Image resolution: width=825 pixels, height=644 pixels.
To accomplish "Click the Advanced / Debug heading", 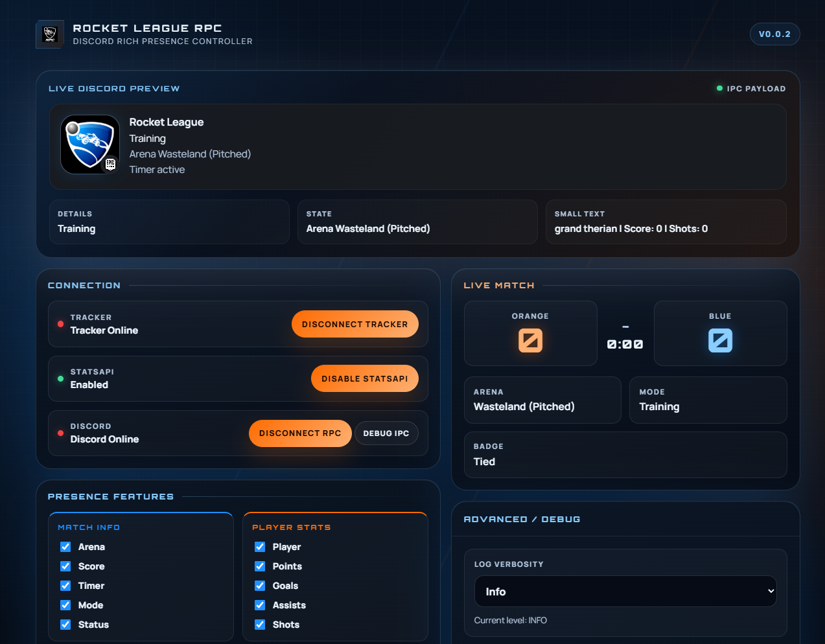I will 522,520.
